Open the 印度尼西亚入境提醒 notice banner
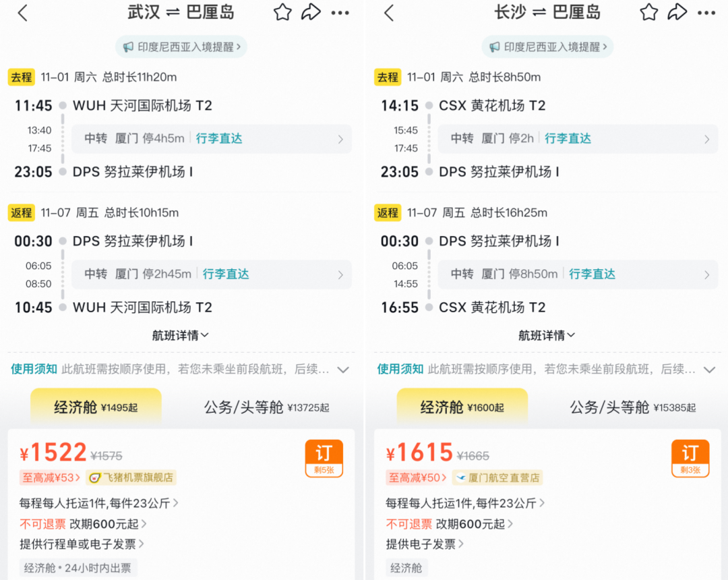 [x=181, y=47]
